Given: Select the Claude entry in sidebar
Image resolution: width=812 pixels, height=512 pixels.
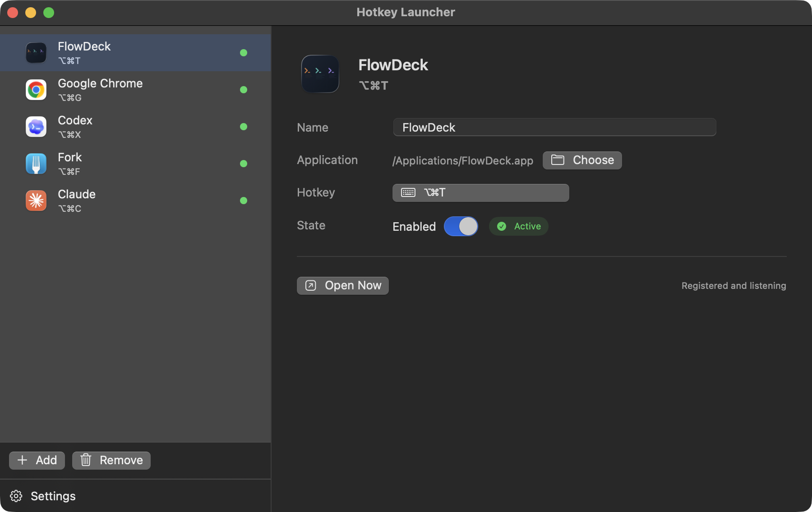Looking at the screenshot, I should pyautogui.click(x=135, y=201).
